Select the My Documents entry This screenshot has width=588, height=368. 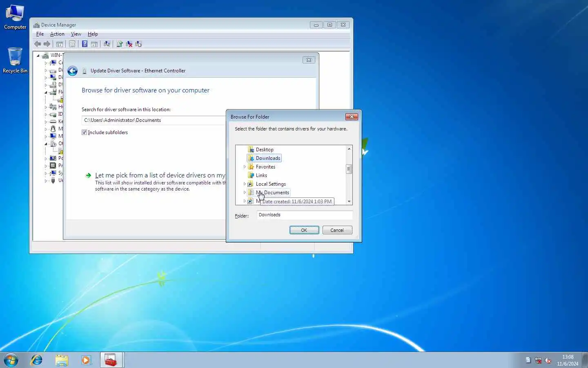coord(272,193)
